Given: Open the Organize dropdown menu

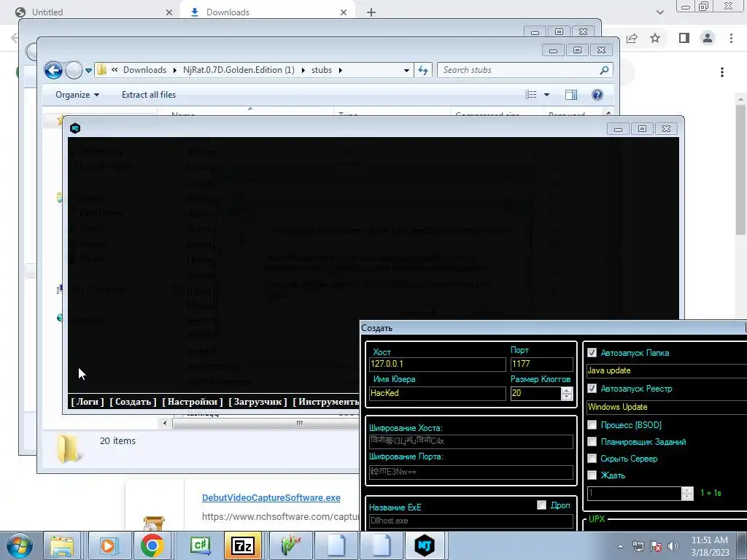Looking at the screenshot, I should pyautogui.click(x=77, y=95).
